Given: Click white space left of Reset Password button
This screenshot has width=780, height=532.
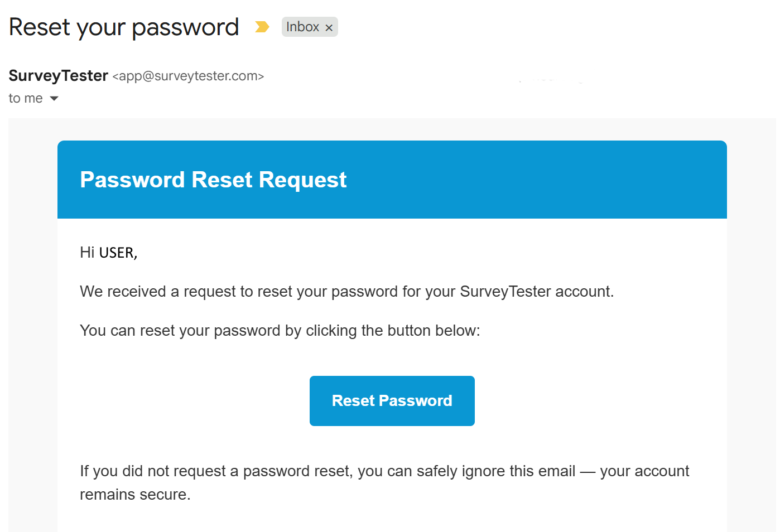Looking at the screenshot, I should coord(195,401).
